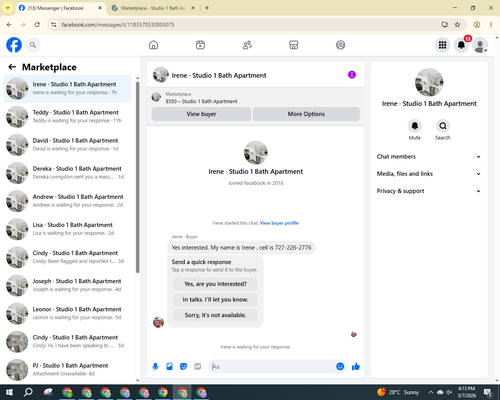Expand Media, files and links section

(429, 174)
